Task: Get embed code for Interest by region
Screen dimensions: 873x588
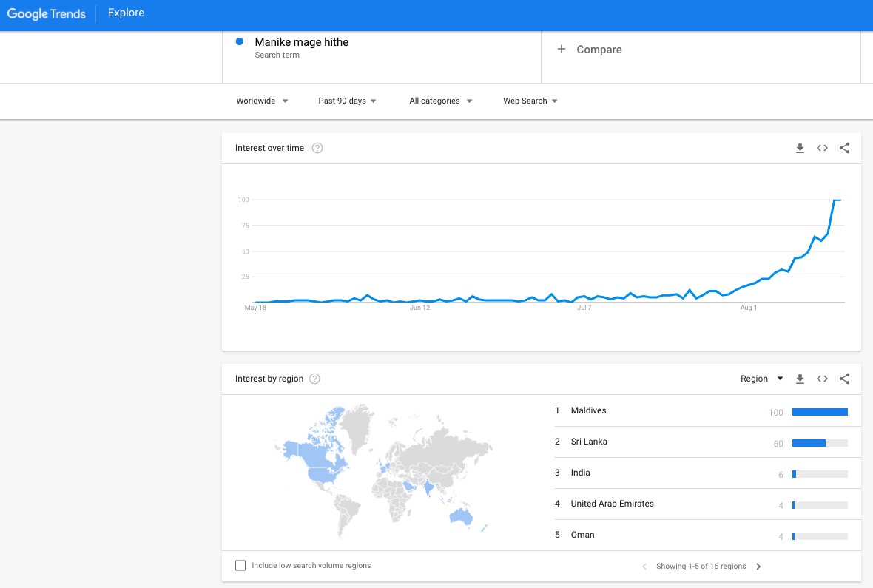Action: tap(823, 379)
